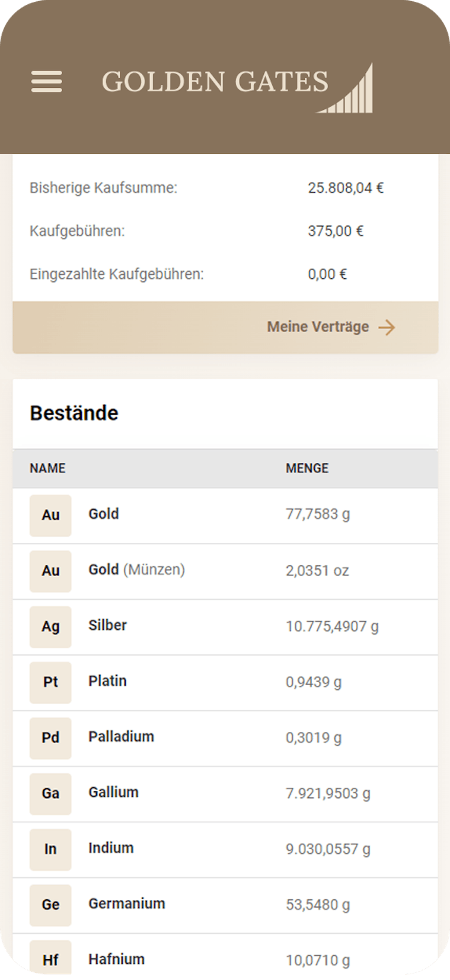Click the Pd Palladium symbol badge
This screenshot has width=450, height=980.
[50, 738]
